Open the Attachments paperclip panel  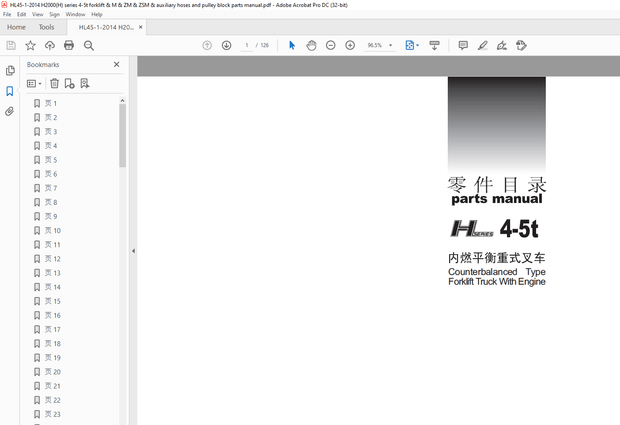pyautogui.click(x=10, y=111)
